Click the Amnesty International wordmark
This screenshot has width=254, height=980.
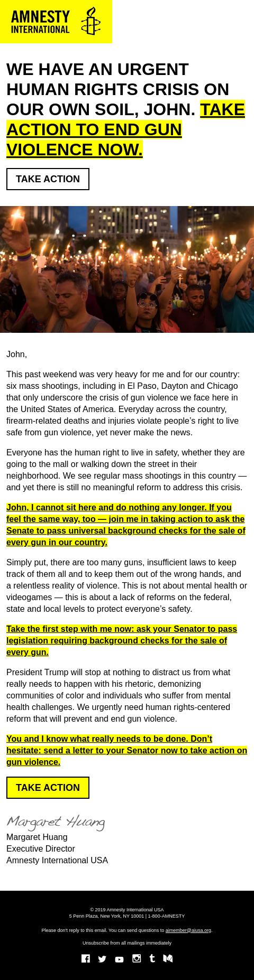(40, 22)
